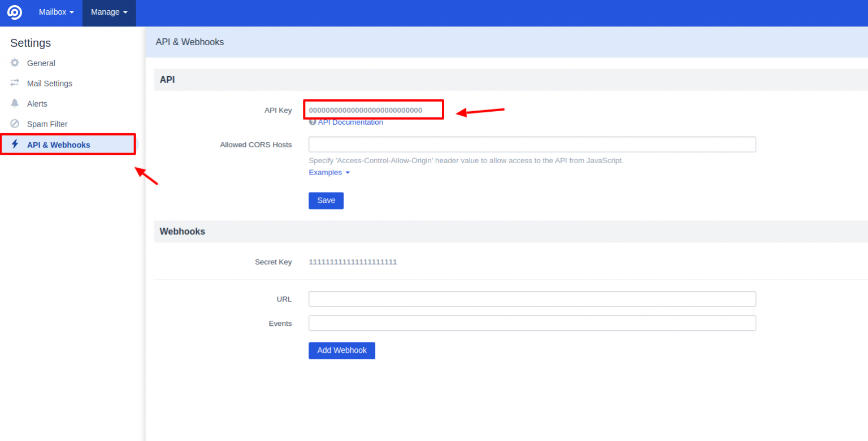This screenshot has height=441, width=868.
Task: Click the webhook URL input field
Action: [531, 299]
